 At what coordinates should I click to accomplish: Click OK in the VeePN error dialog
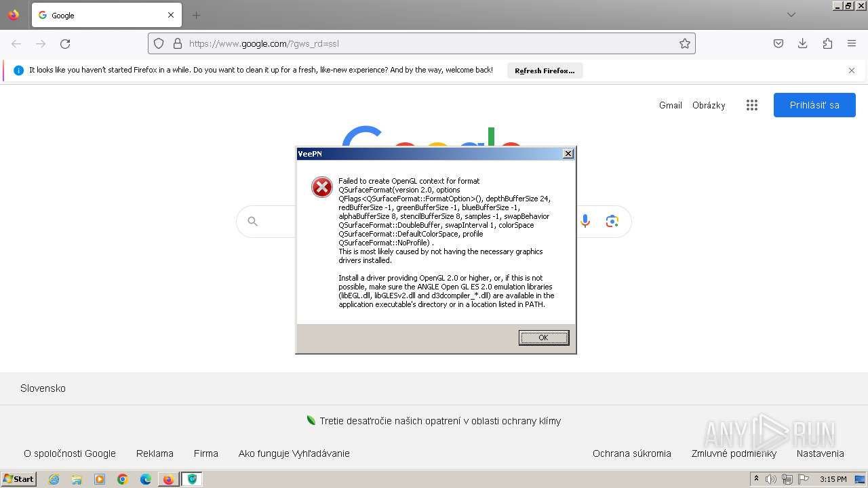543,338
